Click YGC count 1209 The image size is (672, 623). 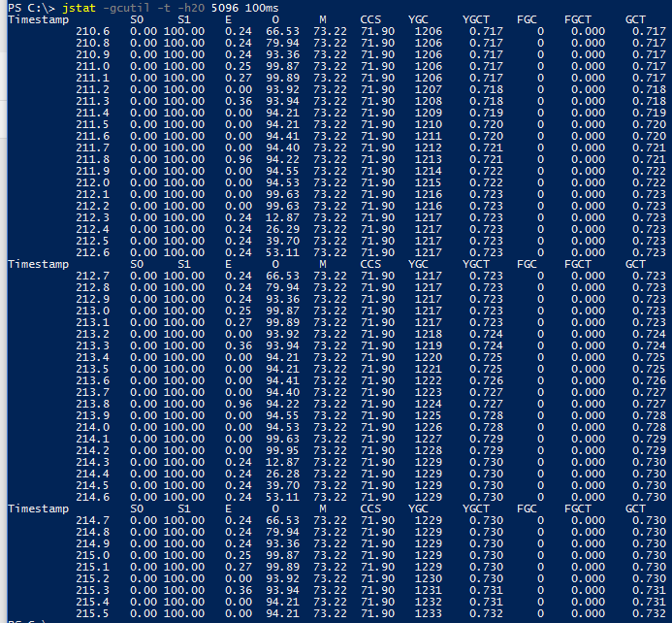(x=429, y=113)
